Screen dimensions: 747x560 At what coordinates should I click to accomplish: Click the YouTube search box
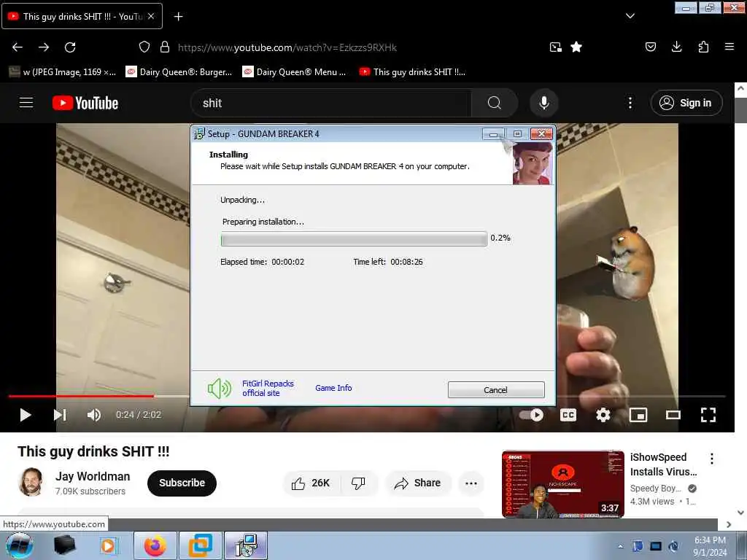pyautogui.click(x=331, y=103)
